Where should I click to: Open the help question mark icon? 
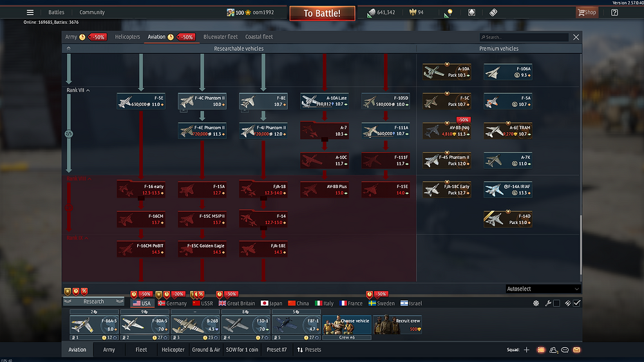click(614, 12)
